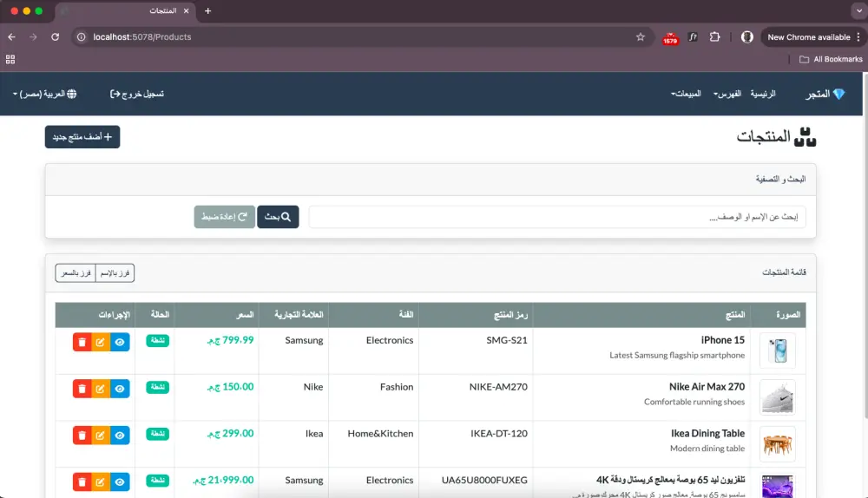The image size is (868, 498).
Task: Edit the UA65U8000FUXEG product row
Action: coord(100,482)
